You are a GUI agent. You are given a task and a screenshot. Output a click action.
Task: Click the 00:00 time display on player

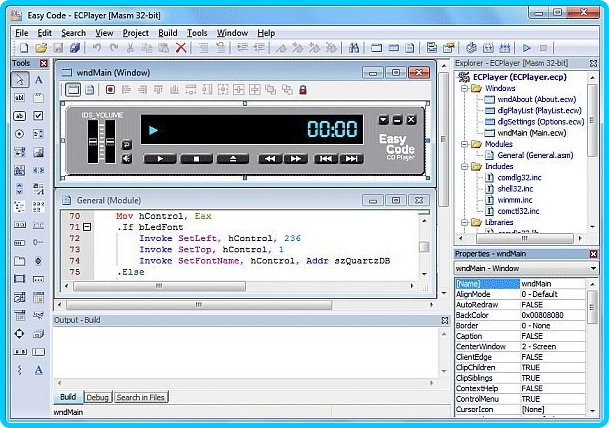[x=332, y=129]
